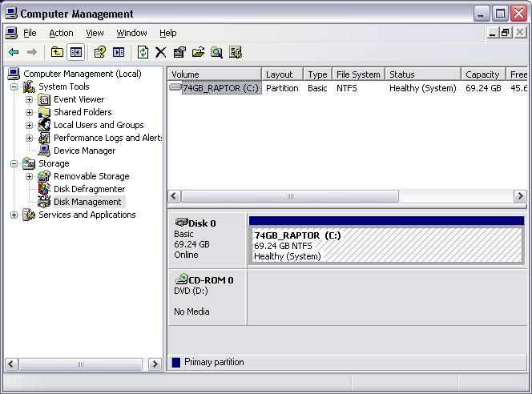Viewport: 532px width, 394px height.
Task: Expand Local Users and Groups node
Action: tap(29, 125)
